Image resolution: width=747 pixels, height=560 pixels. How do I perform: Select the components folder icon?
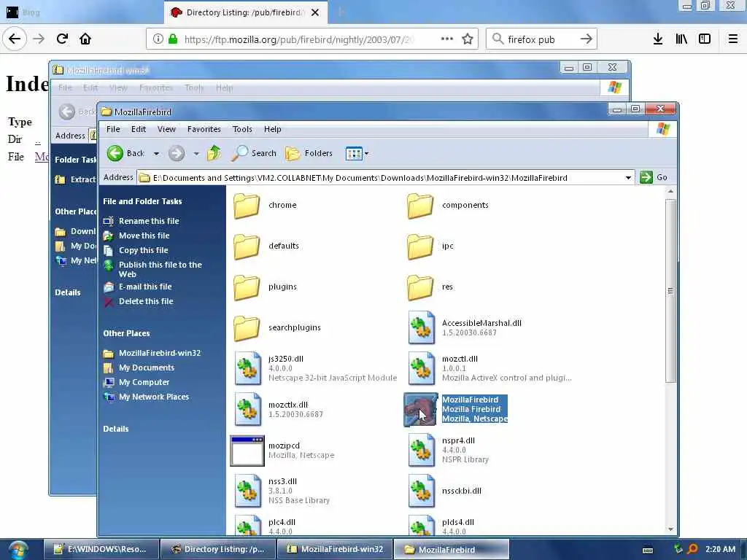[x=420, y=206]
